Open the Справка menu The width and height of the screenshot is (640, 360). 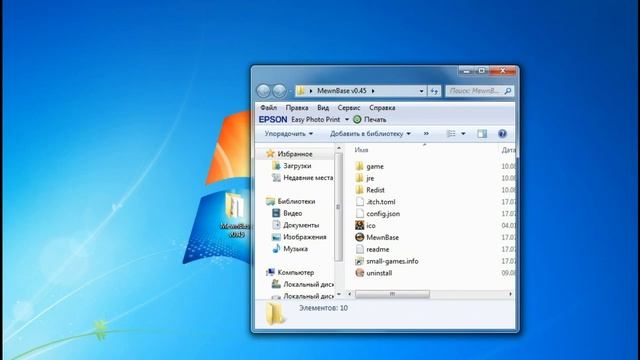(x=382, y=108)
